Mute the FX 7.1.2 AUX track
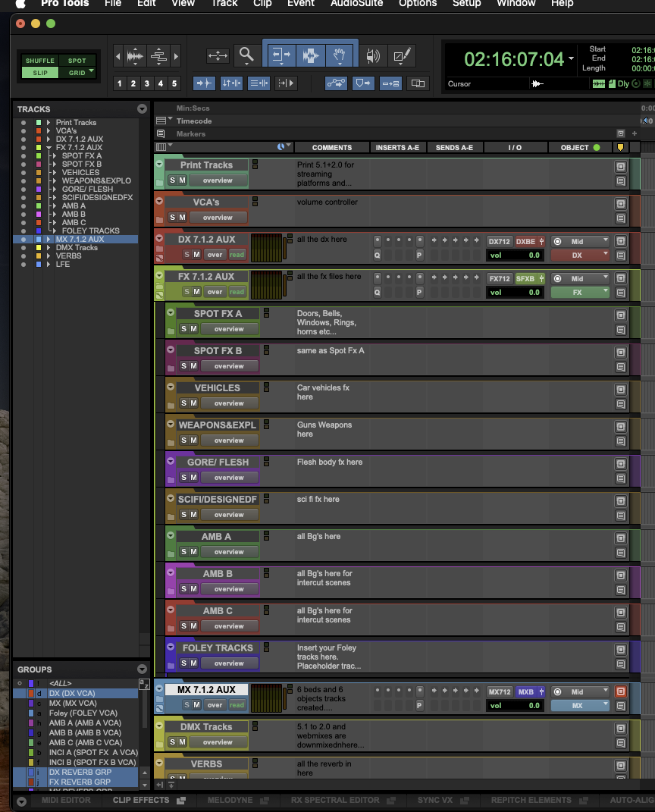655x812 pixels. tap(196, 292)
